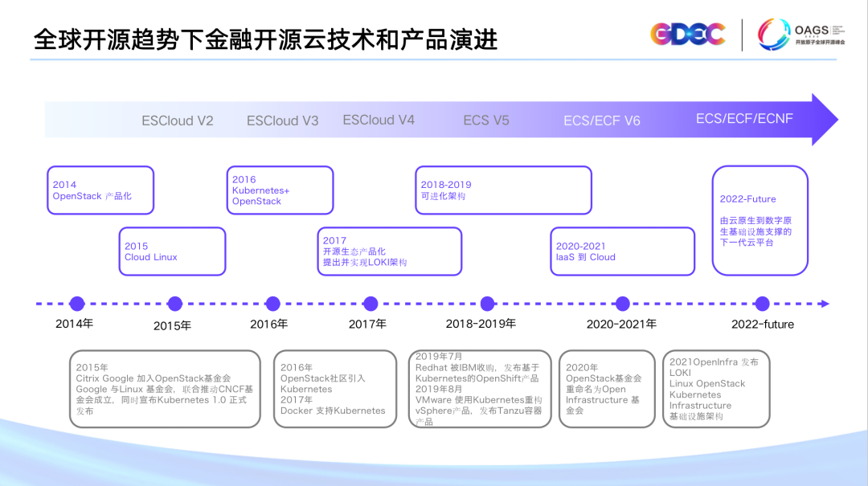Click the ECS/ECF V6 label
868x486 pixels.
(x=602, y=120)
